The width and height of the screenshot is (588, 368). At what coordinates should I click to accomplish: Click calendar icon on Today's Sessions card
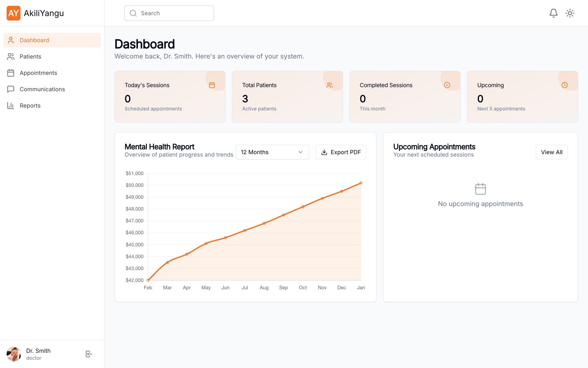[x=212, y=85]
